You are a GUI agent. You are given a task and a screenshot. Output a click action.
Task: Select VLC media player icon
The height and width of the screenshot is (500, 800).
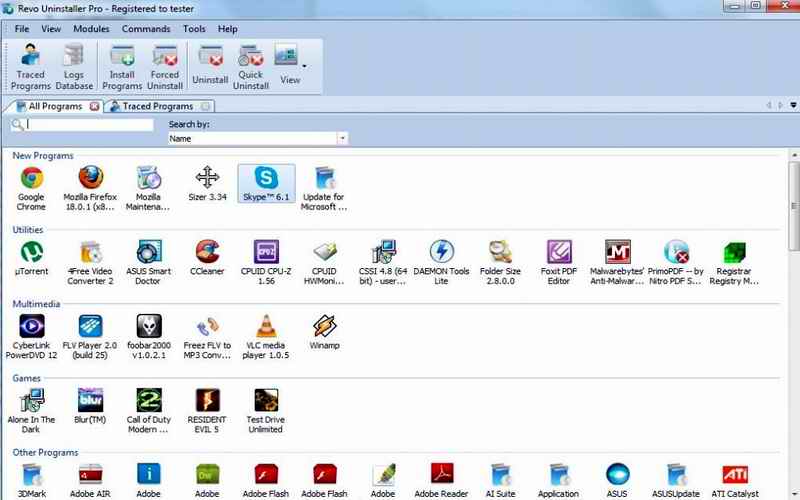(266, 335)
